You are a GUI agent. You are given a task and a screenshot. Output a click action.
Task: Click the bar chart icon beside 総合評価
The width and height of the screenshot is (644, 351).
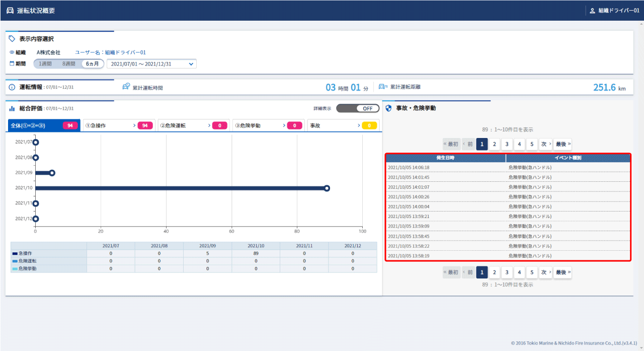point(12,108)
